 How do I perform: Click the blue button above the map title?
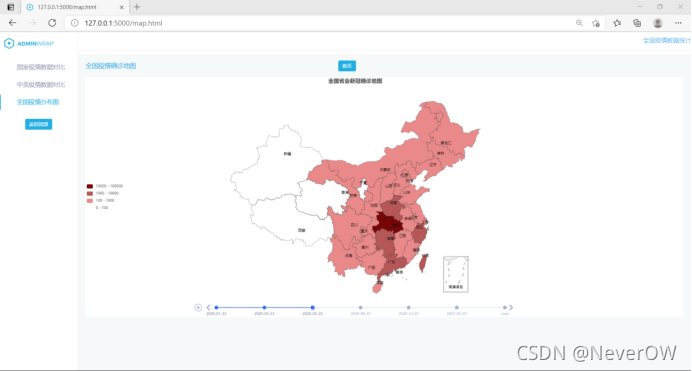pos(347,66)
